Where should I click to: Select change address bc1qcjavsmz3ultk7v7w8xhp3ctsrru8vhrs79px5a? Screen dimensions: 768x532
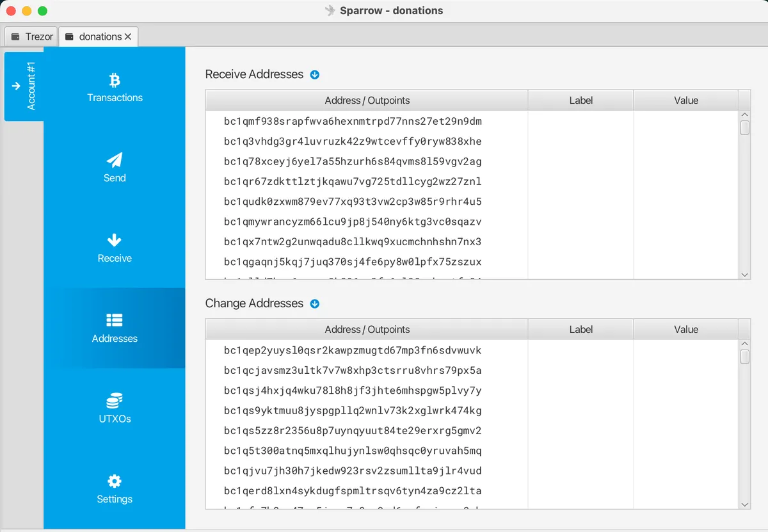[353, 371]
